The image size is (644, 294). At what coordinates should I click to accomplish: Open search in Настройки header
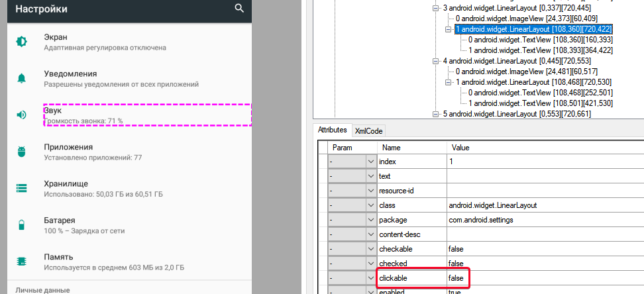(x=239, y=8)
